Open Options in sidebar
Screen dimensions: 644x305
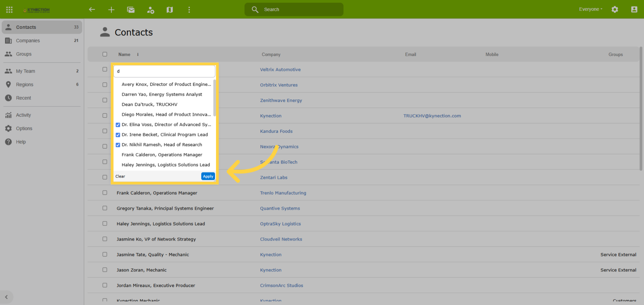click(x=42, y=128)
